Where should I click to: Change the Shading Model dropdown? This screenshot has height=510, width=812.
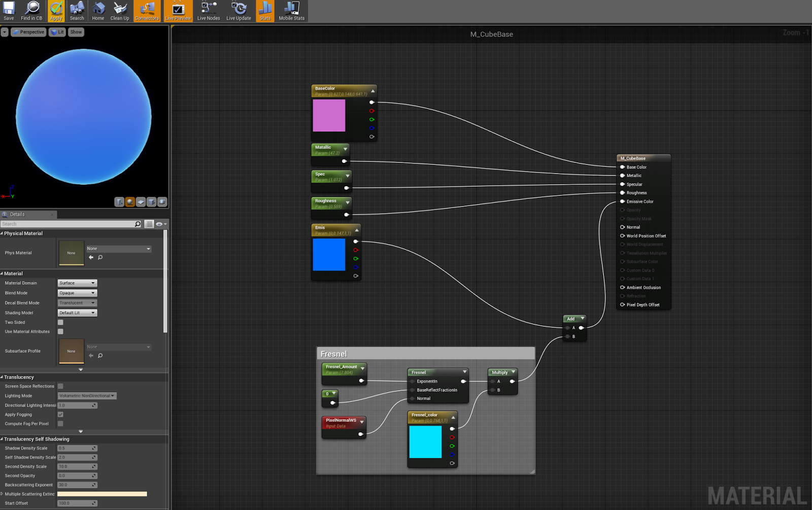(x=77, y=313)
